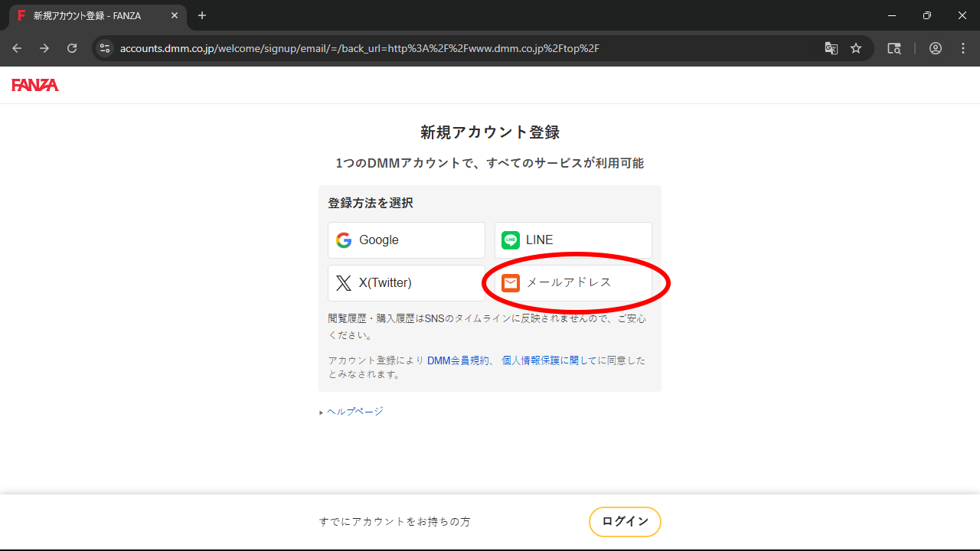
Task: Go forward in browser history
Action: tap(44, 48)
